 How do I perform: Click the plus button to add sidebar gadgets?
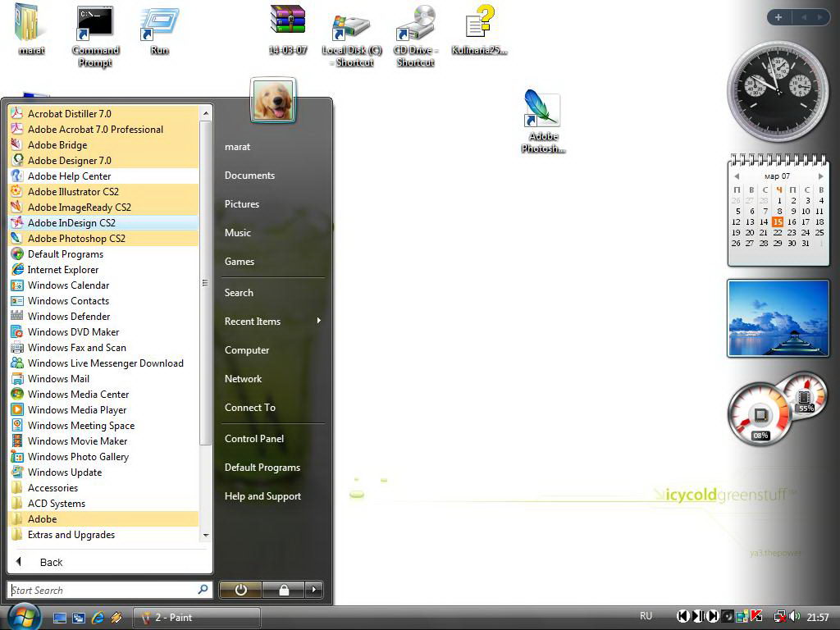tap(778, 17)
